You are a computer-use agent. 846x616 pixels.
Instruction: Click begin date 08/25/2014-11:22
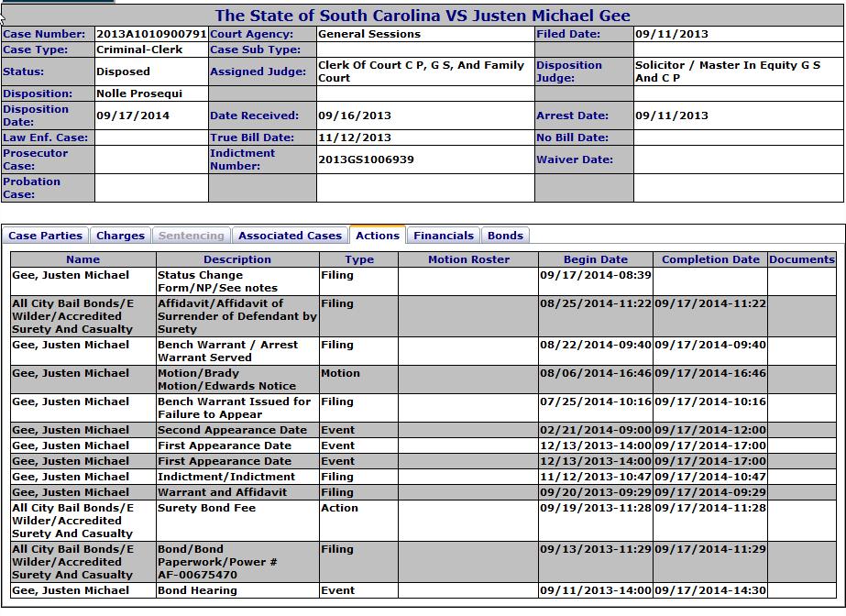[595, 303]
